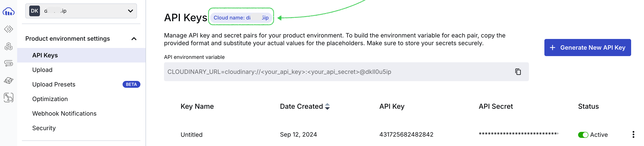This screenshot has width=644, height=146.
Task: Toggle the Active status switch off
Action: [583, 135]
